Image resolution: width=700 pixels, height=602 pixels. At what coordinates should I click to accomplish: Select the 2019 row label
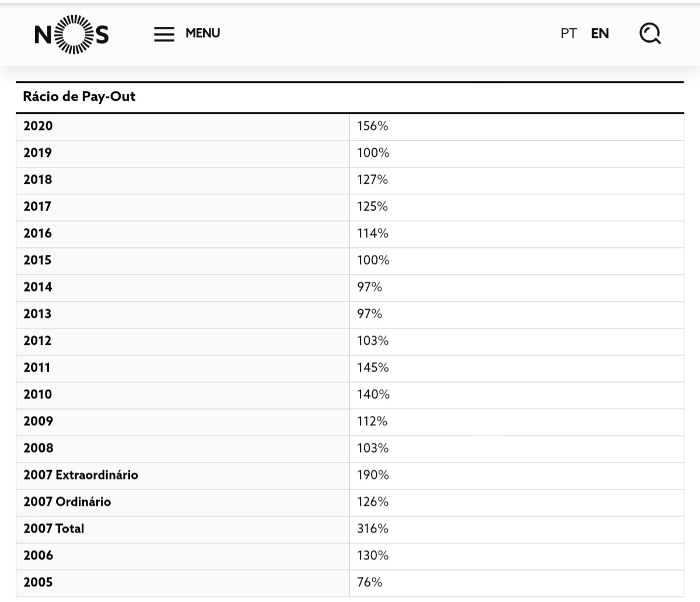(x=38, y=153)
